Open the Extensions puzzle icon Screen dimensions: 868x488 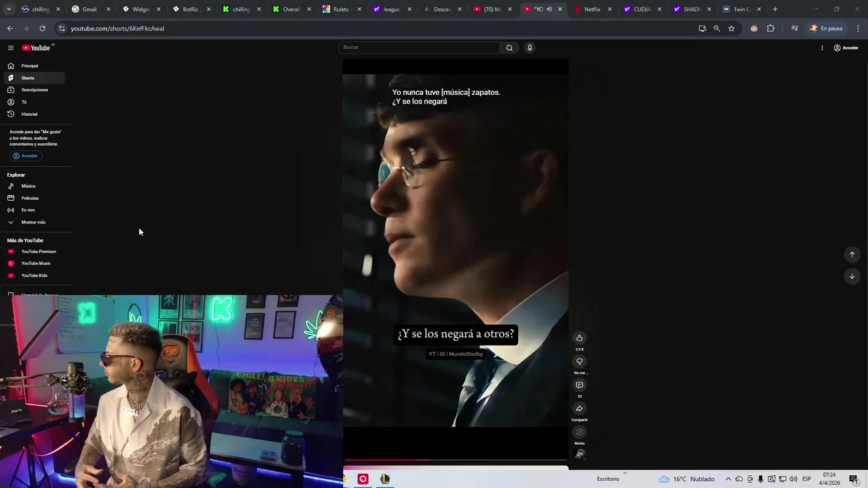770,28
